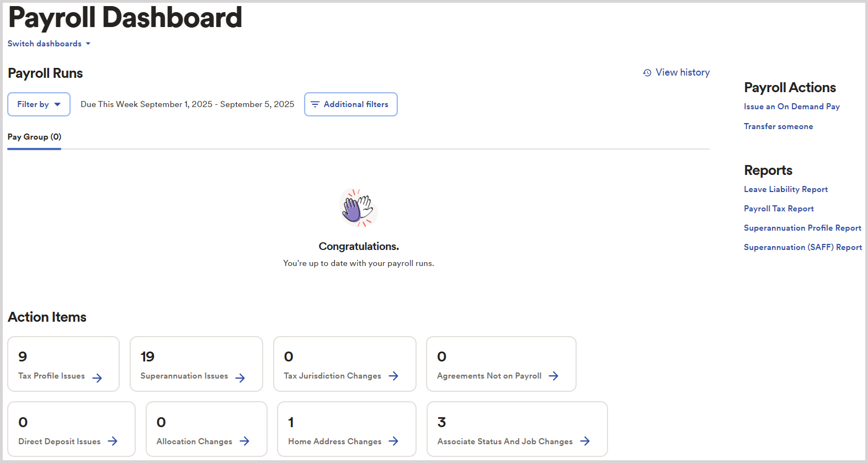The width and height of the screenshot is (868, 463).
Task: Open the Superannuation (SAFF) Report link
Action: click(x=803, y=247)
